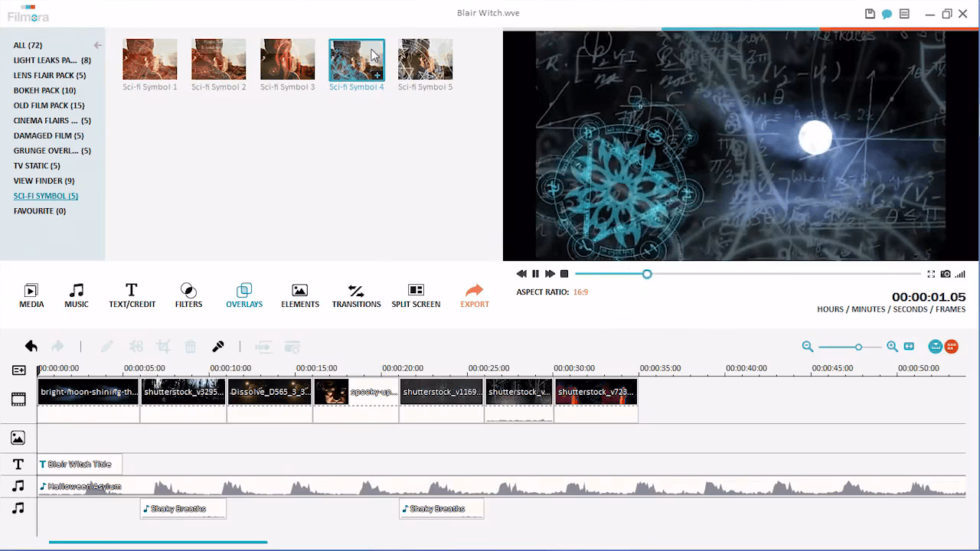
Task: Select the Light Leaks Pack category
Action: 52,60
